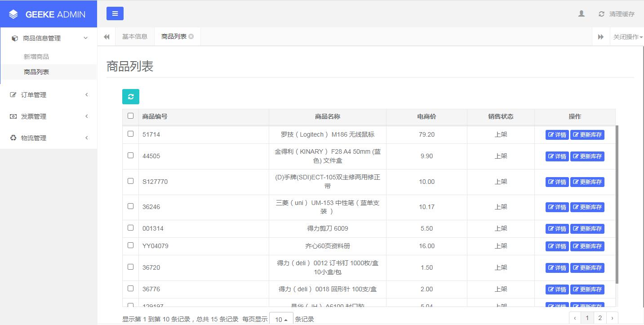Viewport: 644px width, 325px height.
Task: Click 更新库存 for product 001314
Action: tap(587, 229)
